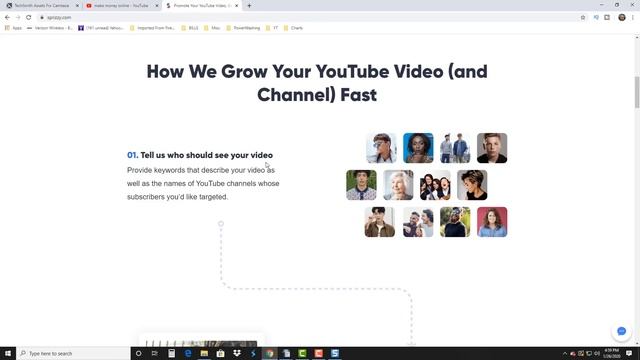Click the taskbar volume icon
640x360 pixels.
pyautogui.click(x=597, y=353)
